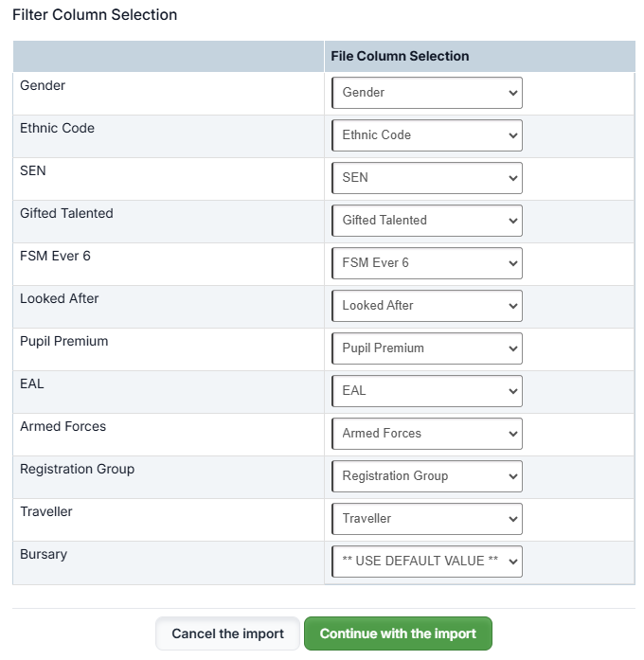The width and height of the screenshot is (644, 660).
Task: Open the Pupil Premium dropdown
Action: (x=426, y=348)
